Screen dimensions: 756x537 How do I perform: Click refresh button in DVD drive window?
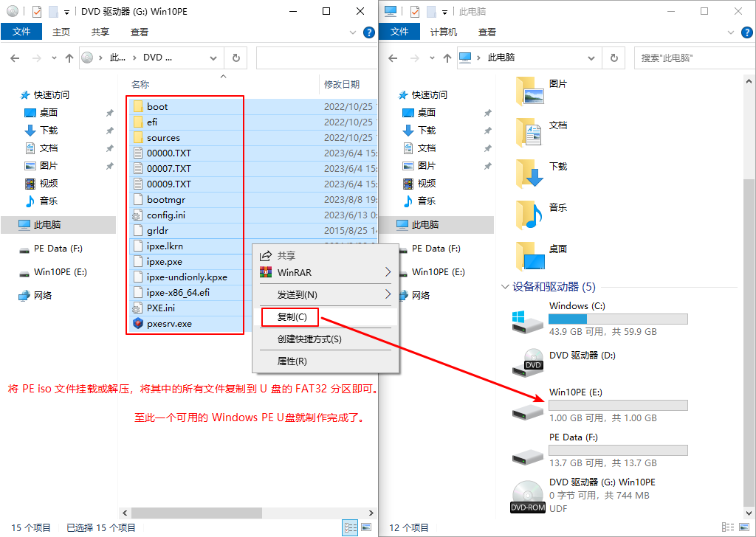tap(236, 58)
